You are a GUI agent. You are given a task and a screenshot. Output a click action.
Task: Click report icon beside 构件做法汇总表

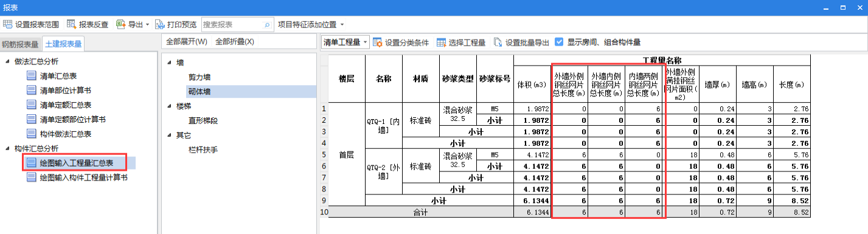(x=32, y=134)
